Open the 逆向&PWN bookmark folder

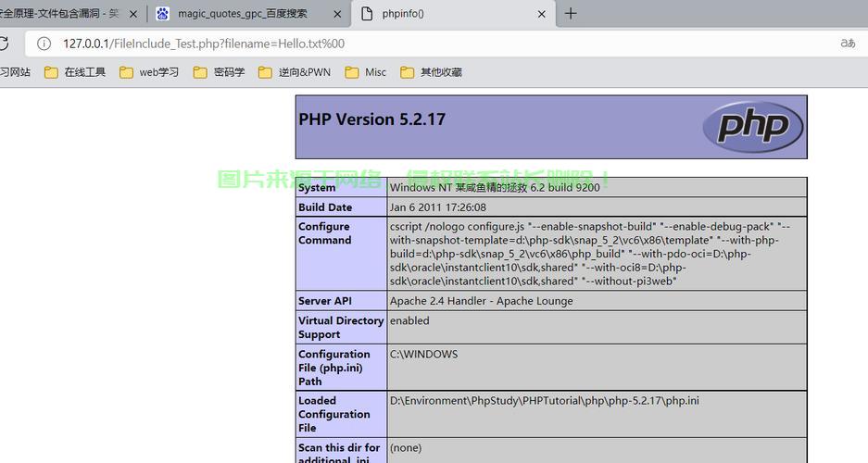pos(295,72)
